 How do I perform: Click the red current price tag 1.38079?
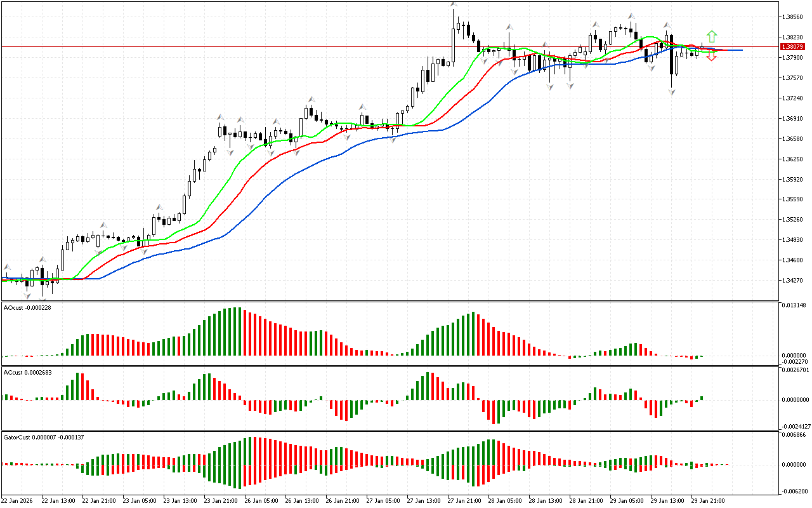coord(792,47)
